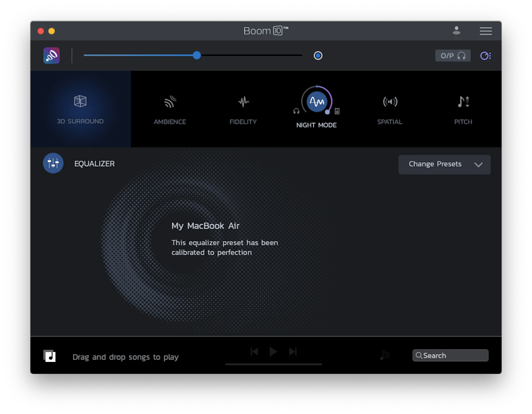Click the Boom 3D app logo icon
The image size is (532, 414).
coord(52,56)
